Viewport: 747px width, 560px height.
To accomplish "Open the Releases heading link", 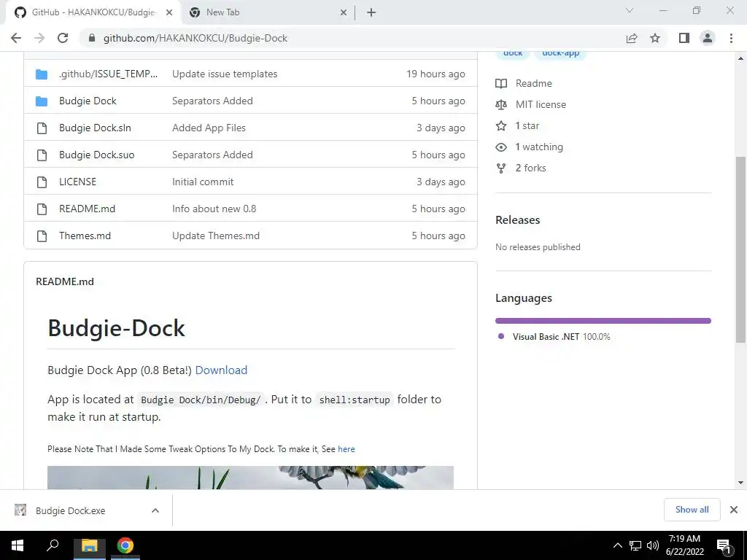I will tap(518, 220).
